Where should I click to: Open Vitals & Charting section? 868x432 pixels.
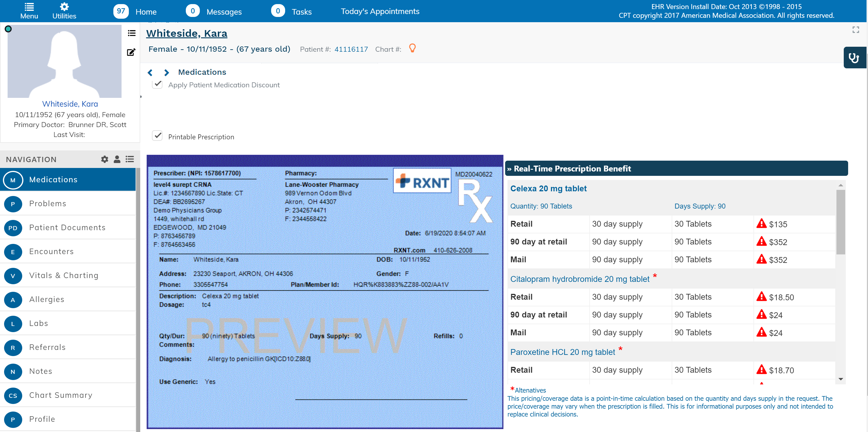(64, 275)
